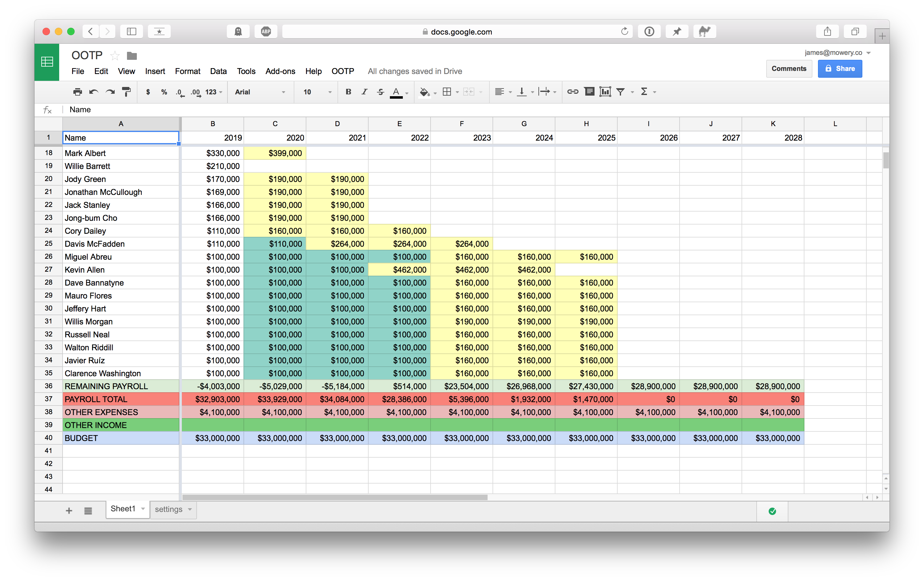Click the borders grid icon

(x=447, y=92)
